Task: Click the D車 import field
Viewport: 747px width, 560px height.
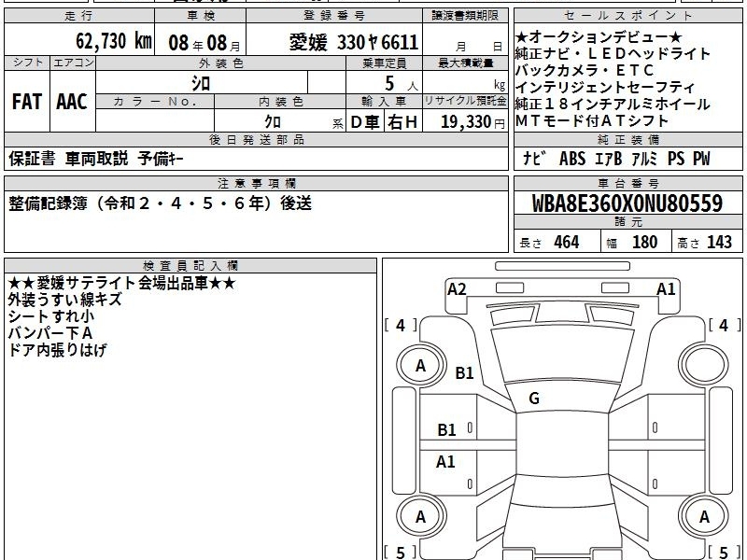Action: [x=365, y=122]
